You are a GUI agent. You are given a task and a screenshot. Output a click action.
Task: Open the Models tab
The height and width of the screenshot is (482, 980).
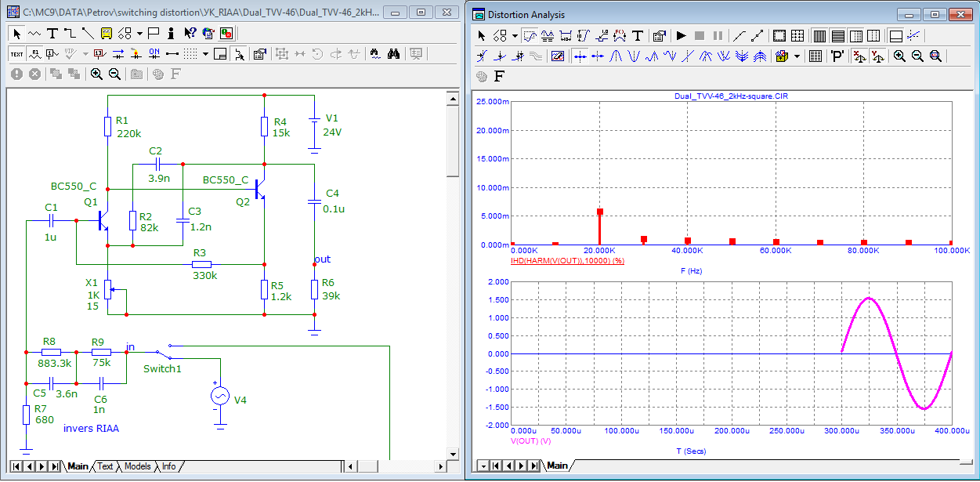137,466
